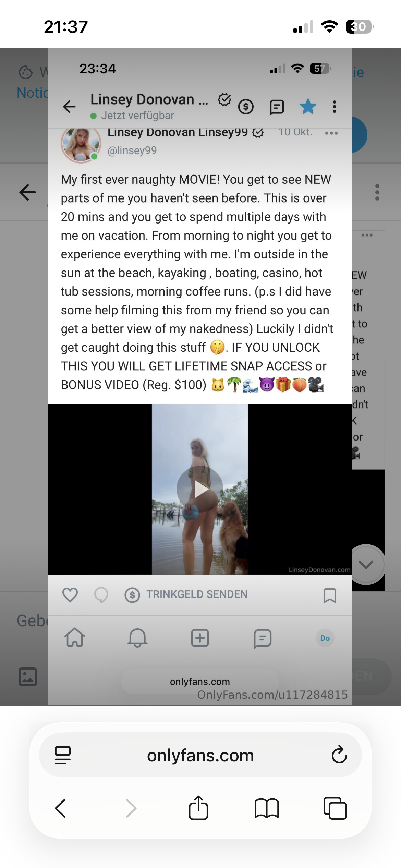Play the video in the post
The width and height of the screenshot is (401, 868).
click(200, 489)
